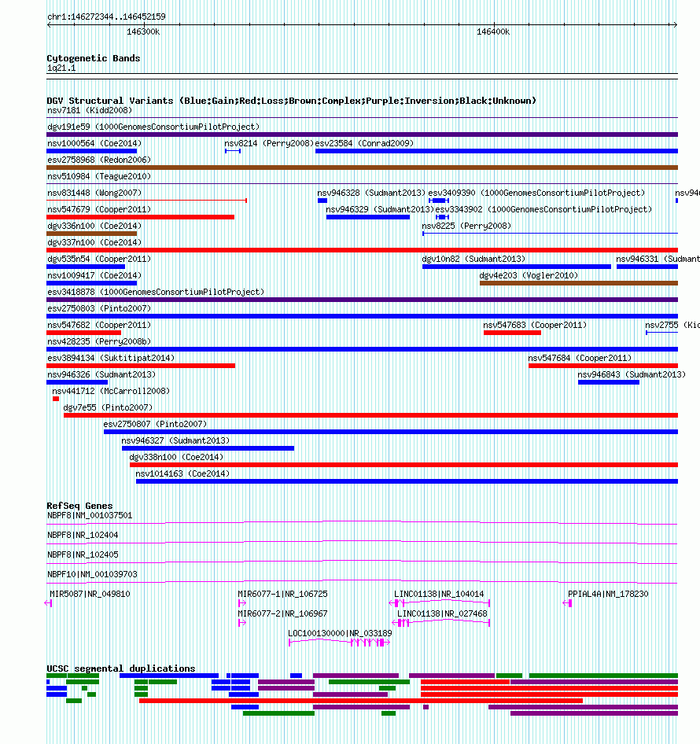Select the LOC100130000 gene exon glyph
This screenshot has height=744, width=700.
point(340,643)
